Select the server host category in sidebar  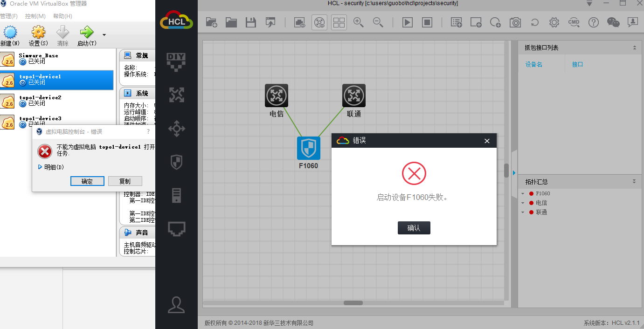tap(176, 195)
